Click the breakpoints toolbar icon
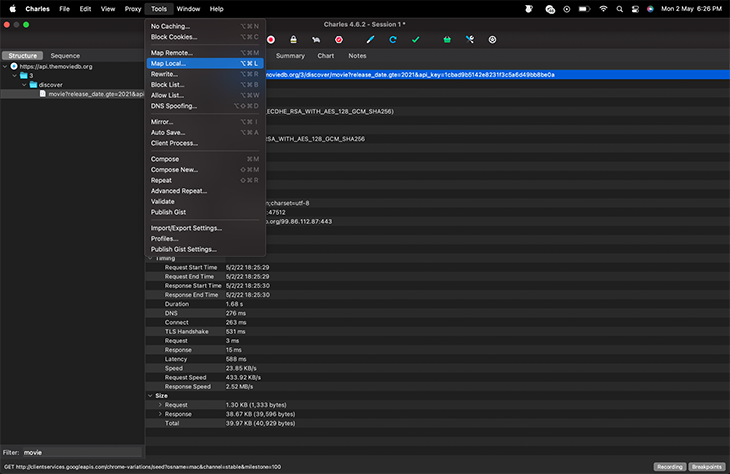Viewport: 730px width, 474px height. click(338, 39)
